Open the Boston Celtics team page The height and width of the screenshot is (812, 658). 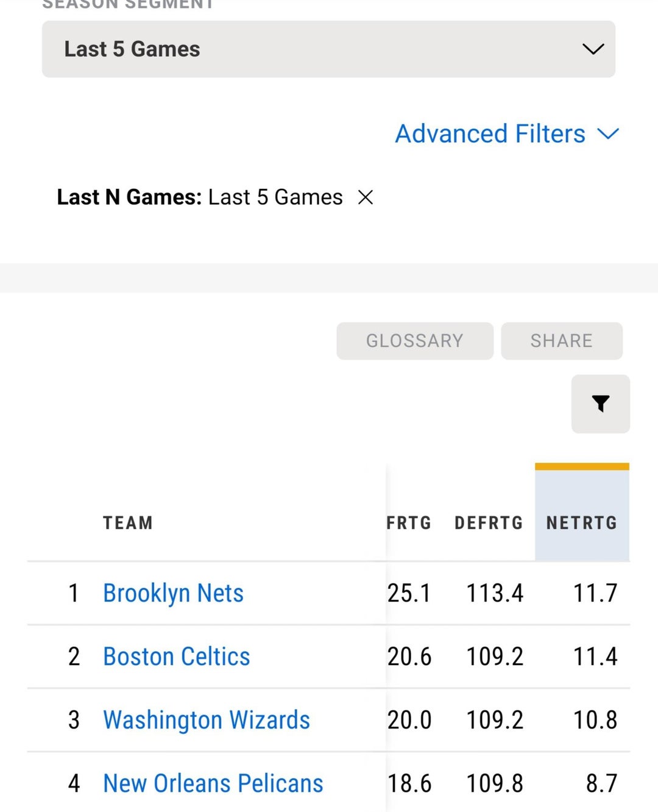(x=177, y=657)
